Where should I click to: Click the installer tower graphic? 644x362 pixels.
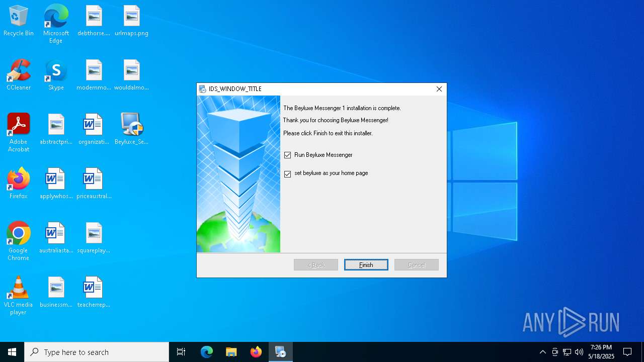coord(238,174)
